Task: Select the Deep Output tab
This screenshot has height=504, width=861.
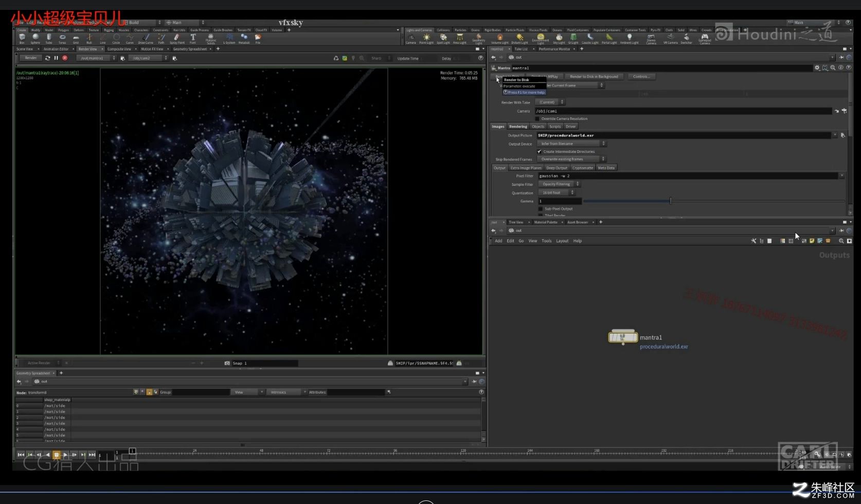Action: pos(557,168)
